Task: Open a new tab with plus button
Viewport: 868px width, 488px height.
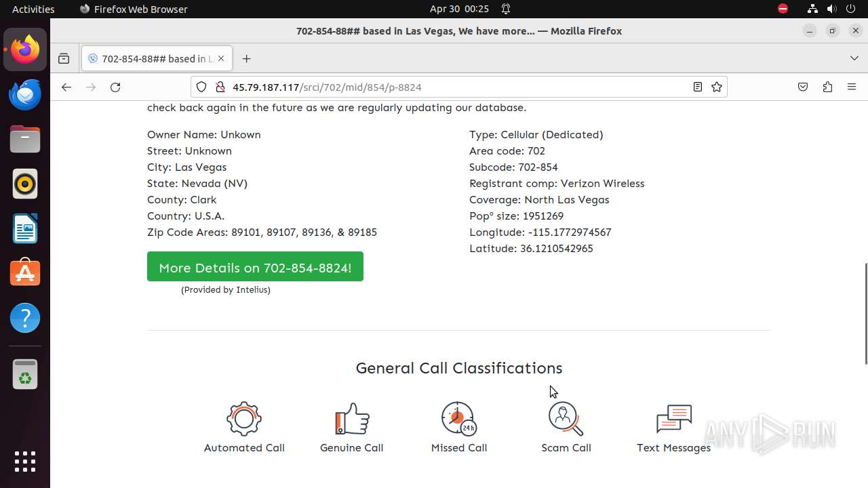Action: (246, 59)
